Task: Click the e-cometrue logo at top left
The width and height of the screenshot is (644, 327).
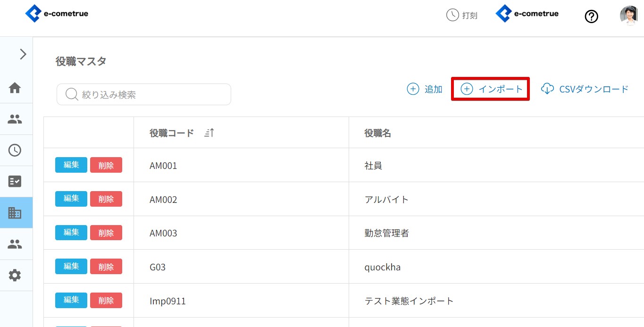Action: pos(57,14)
